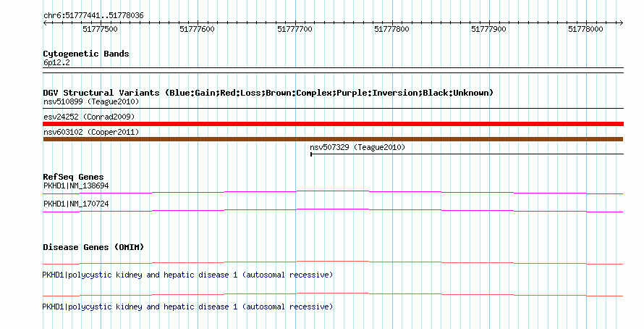Open transcript PKHD1|NM_170724
644x329 pixels.
pos(76,204)
